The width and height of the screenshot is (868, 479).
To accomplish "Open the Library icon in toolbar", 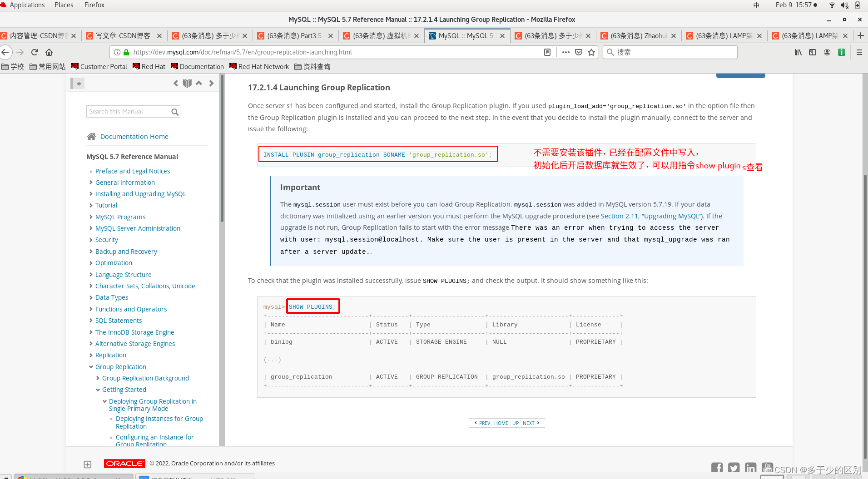I will coord(798,52).
